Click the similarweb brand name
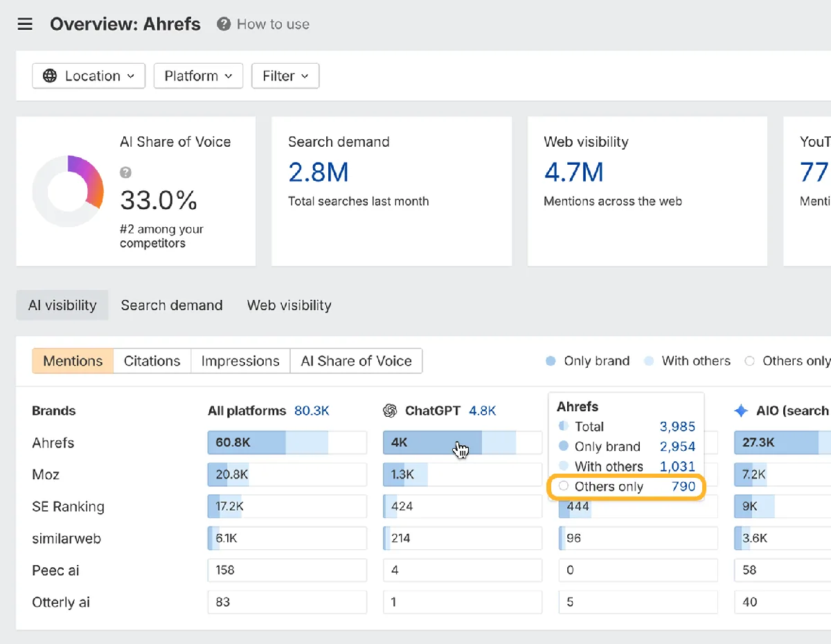 [66, 538]
